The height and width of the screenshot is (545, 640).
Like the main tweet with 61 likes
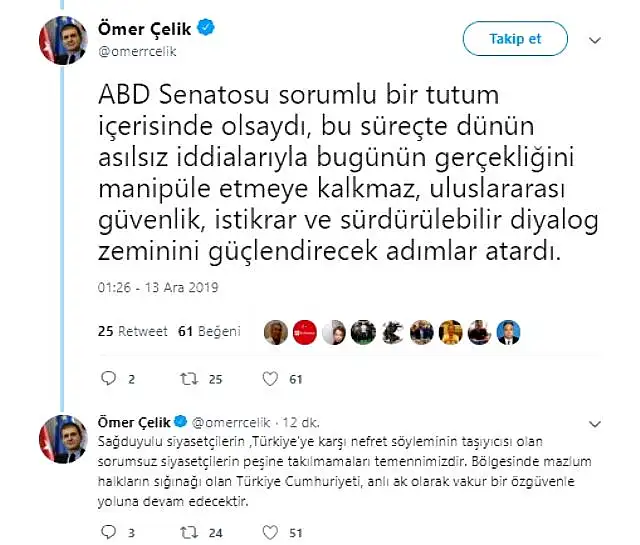pyautogui.click(x=270, y=379)
